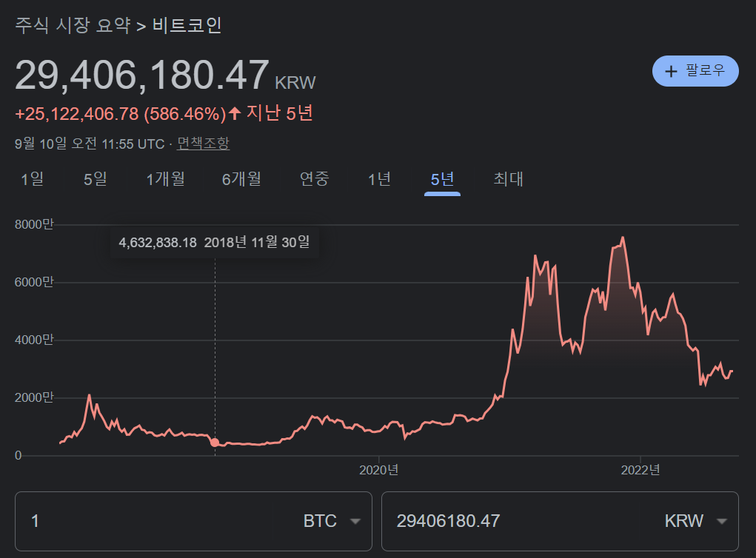Open the 면책조항 disclaimer link

tap(203, 143)
